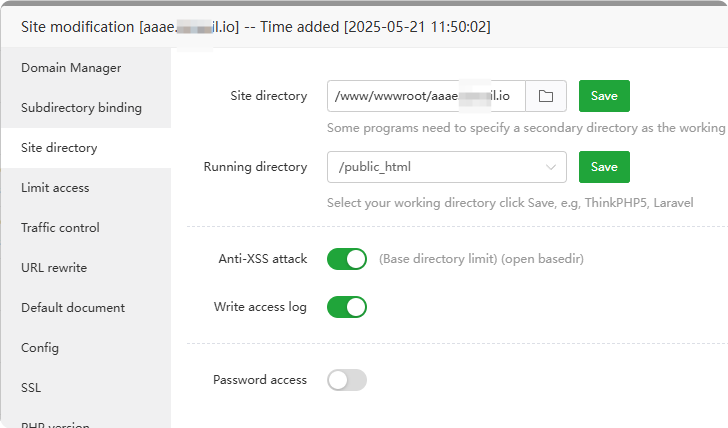Switch to Subdirectory binding tab
This screenshot has height=428, width=728.
point(81,108)
